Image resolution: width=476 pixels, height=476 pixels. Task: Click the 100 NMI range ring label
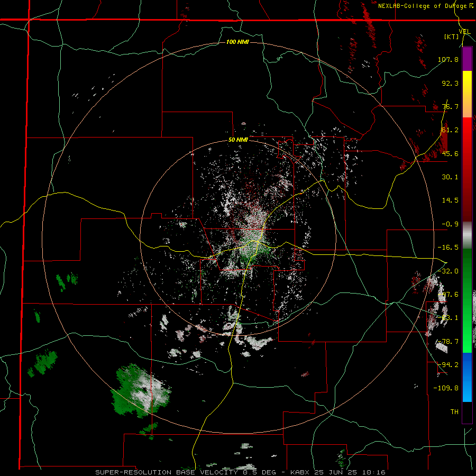coord(237,42)
